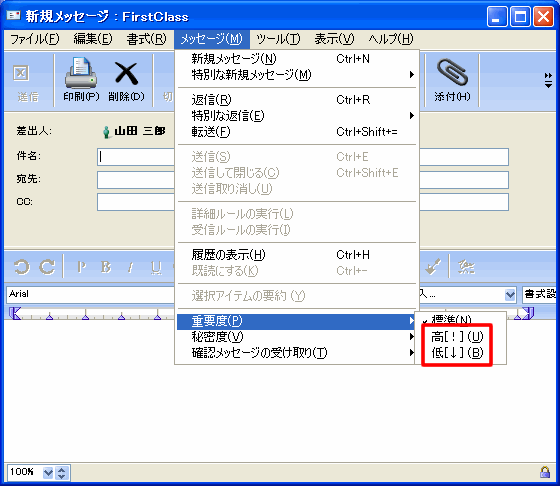
Task: Click the Send (送信) envelope icon
Action: coord(21,73)
